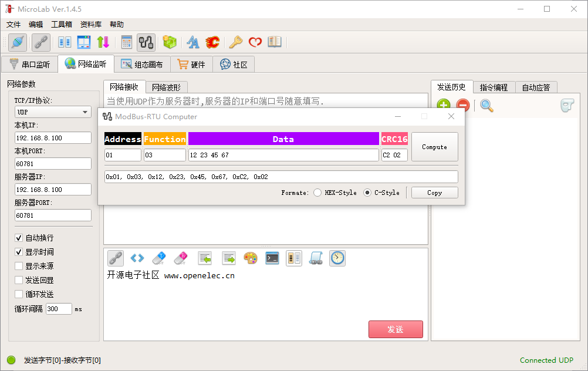Click the 服务器PORT input field
This screenshot has height=371, width=588.
53,215
